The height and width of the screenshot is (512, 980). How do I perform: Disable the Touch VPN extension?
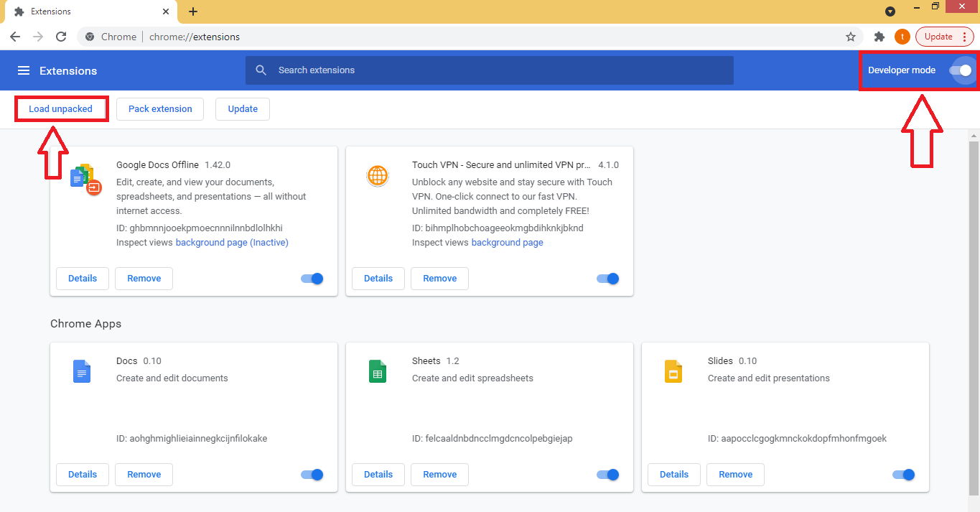point(608,279)
